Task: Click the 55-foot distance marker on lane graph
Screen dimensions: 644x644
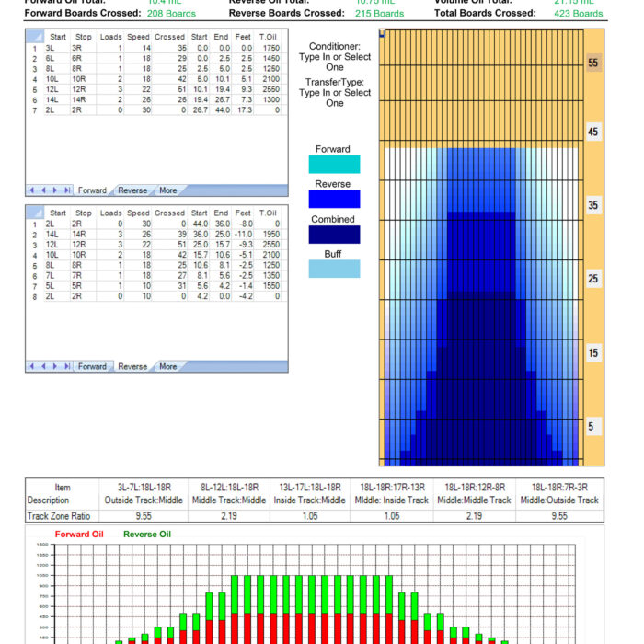Action: [593, 63]
